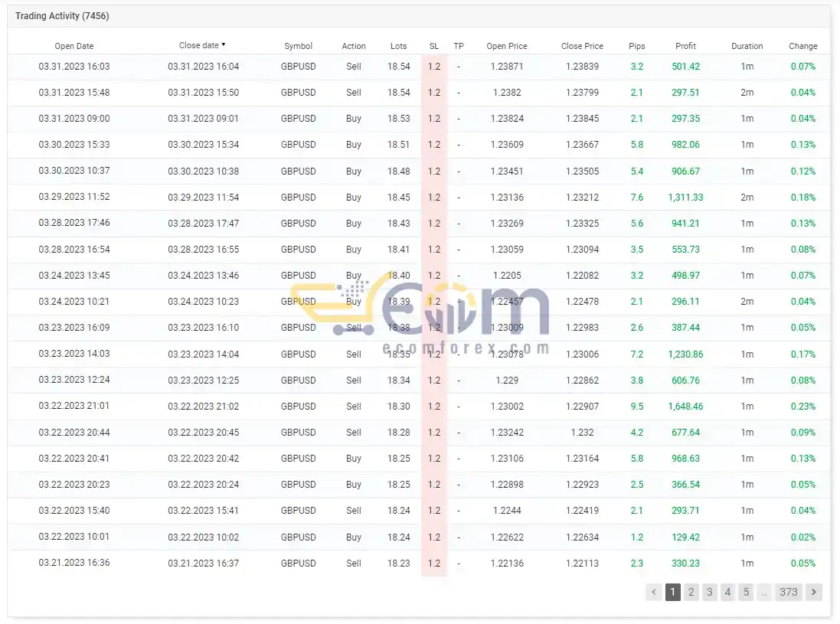
Task: Select trade opened 03.29.2023 11:52
Action: tap(419, 197)
